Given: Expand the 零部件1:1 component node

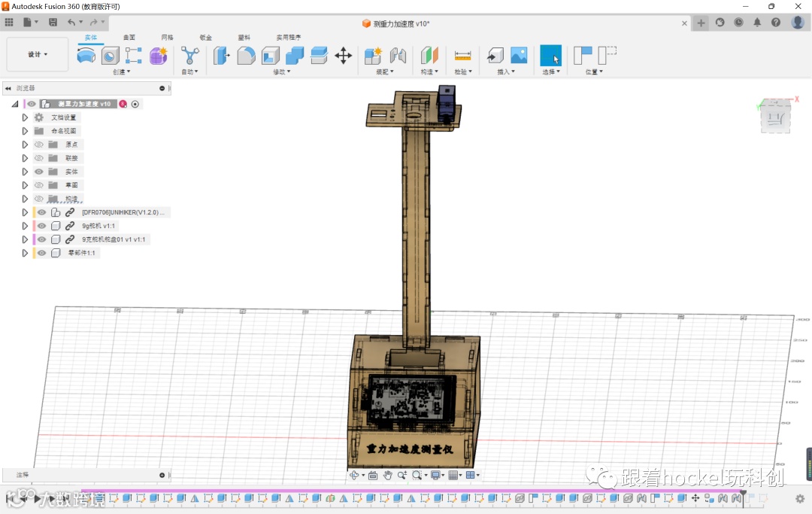Looking at the screenshot, I should 25,253.
